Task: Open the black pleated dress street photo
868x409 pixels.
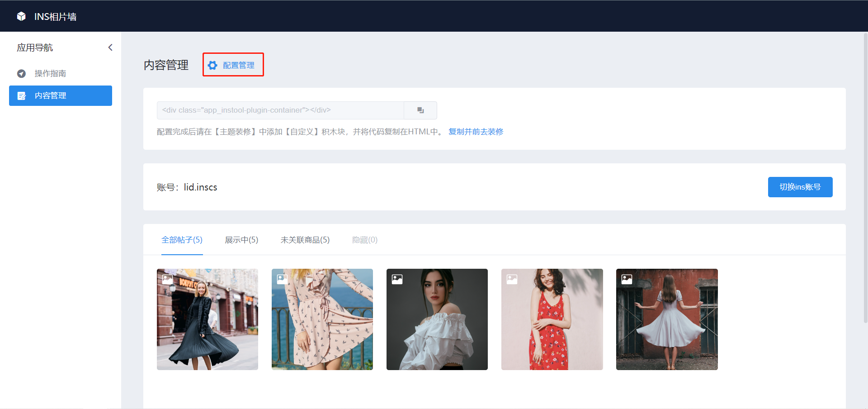Action: (x=208, y=319)
